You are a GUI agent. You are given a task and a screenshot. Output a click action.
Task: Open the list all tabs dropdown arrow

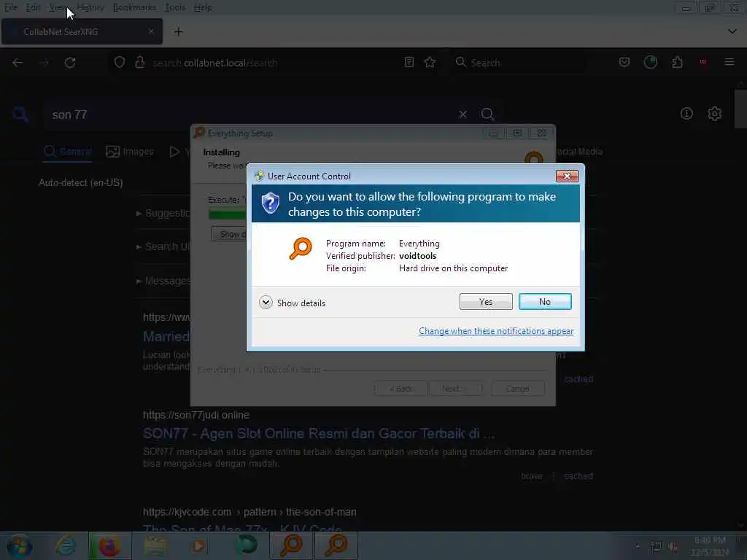pyautogui.click(x=732, y=31)
